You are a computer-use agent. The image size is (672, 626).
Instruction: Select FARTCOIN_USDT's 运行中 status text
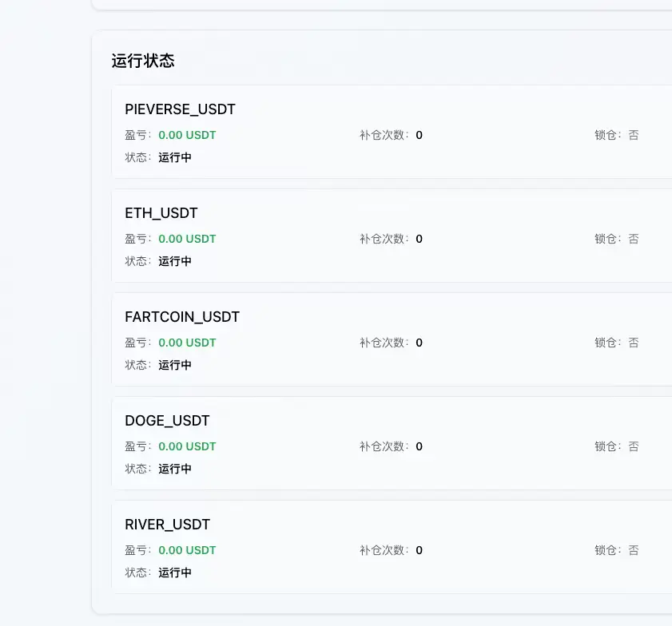175,365
